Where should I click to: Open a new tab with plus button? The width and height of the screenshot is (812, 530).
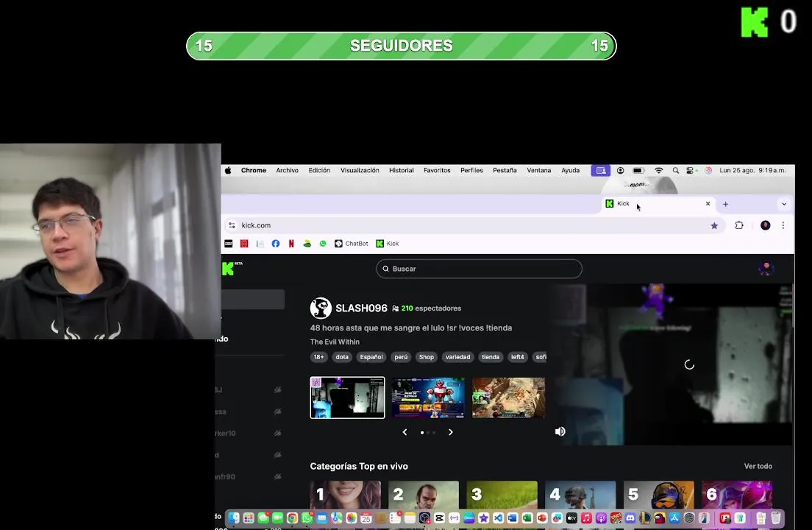coord(725,204)
